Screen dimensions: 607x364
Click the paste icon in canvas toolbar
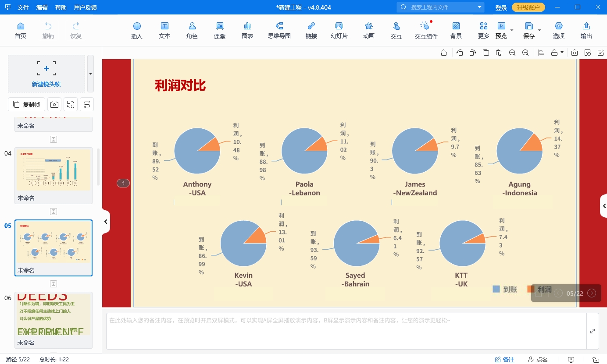(499, 53)
